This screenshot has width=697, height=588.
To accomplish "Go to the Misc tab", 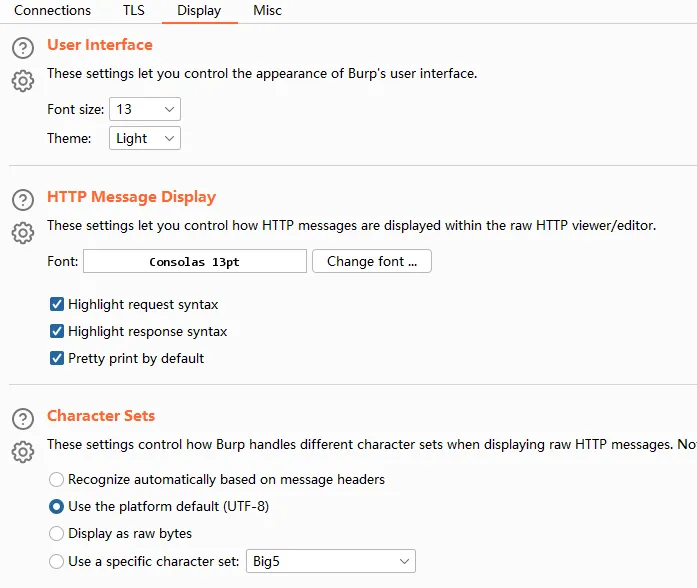I will 267,11.
